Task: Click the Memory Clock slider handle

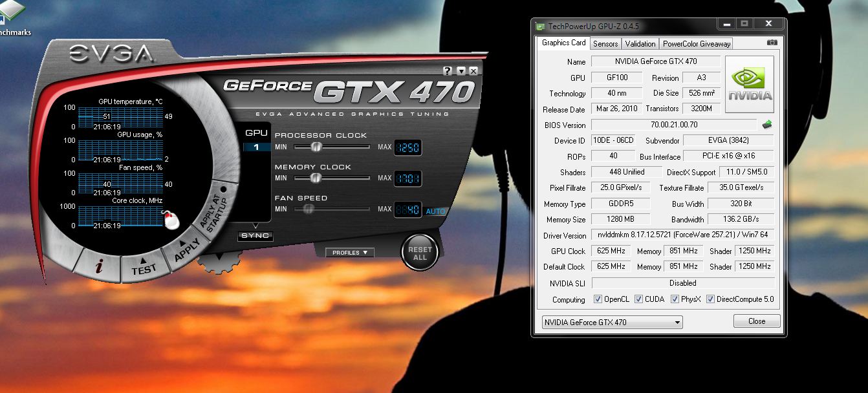Action: point(316,178)
